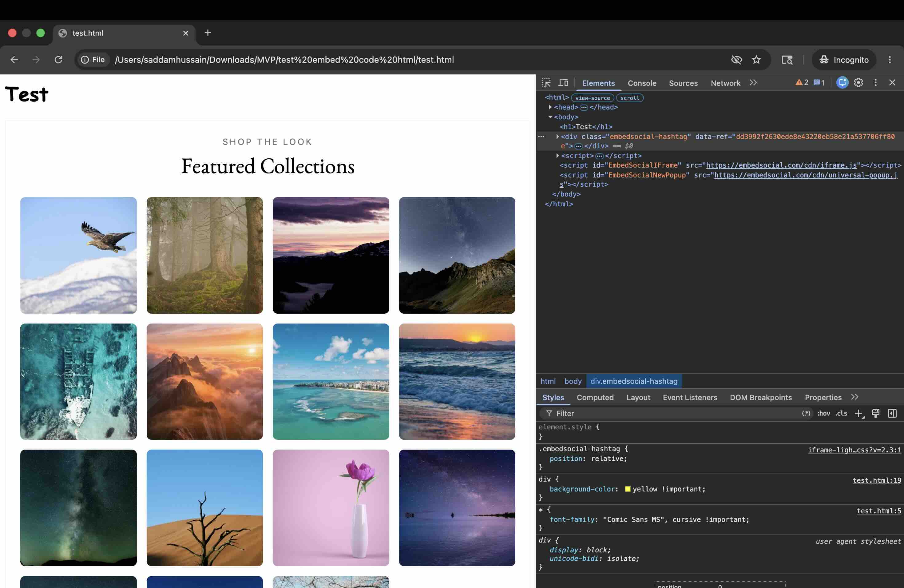This screenshot has width=904, height=588.
Task: Click the browser reload icon
Action: point(58,60)
